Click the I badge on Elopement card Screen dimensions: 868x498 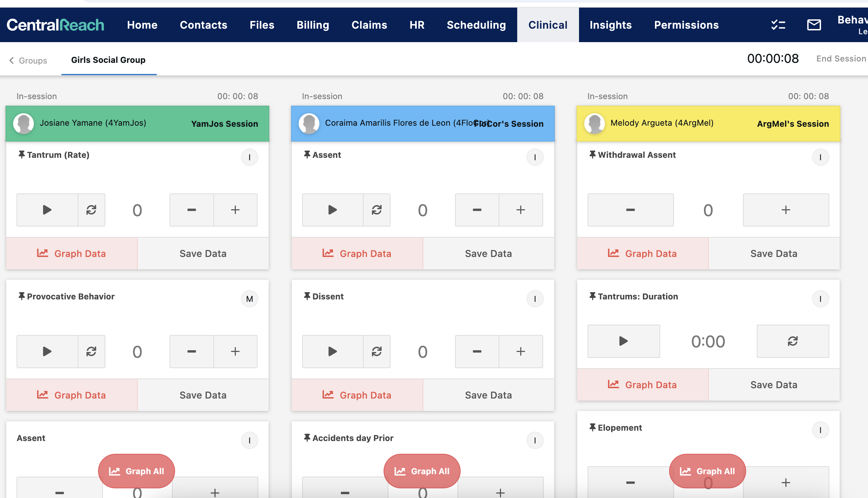pos(820,430)
